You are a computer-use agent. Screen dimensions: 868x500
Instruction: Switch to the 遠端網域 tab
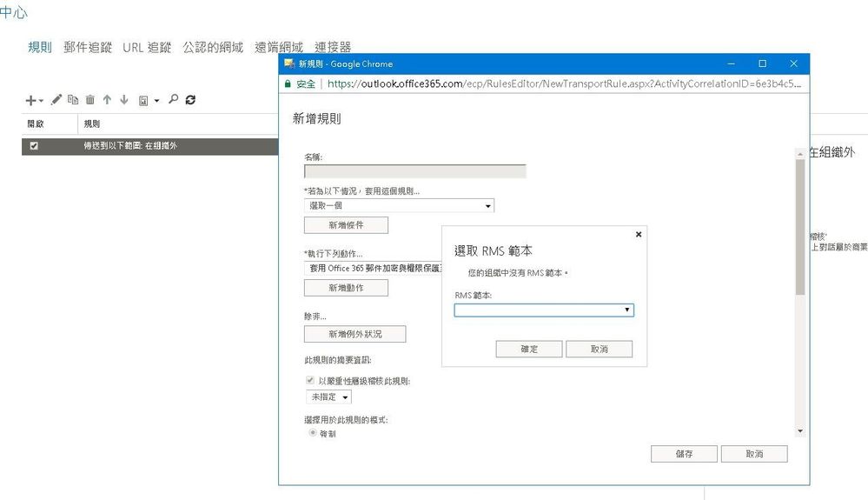[x=278, y=47]
